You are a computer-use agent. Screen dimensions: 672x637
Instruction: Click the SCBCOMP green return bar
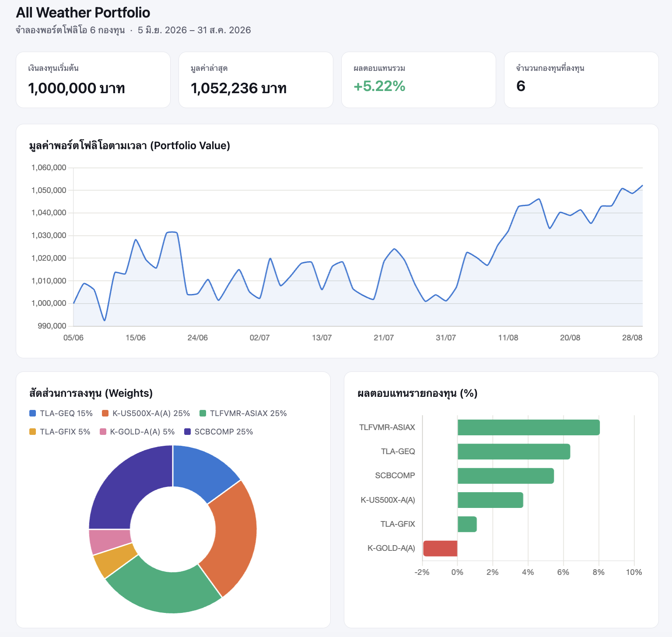coord(506,476)
